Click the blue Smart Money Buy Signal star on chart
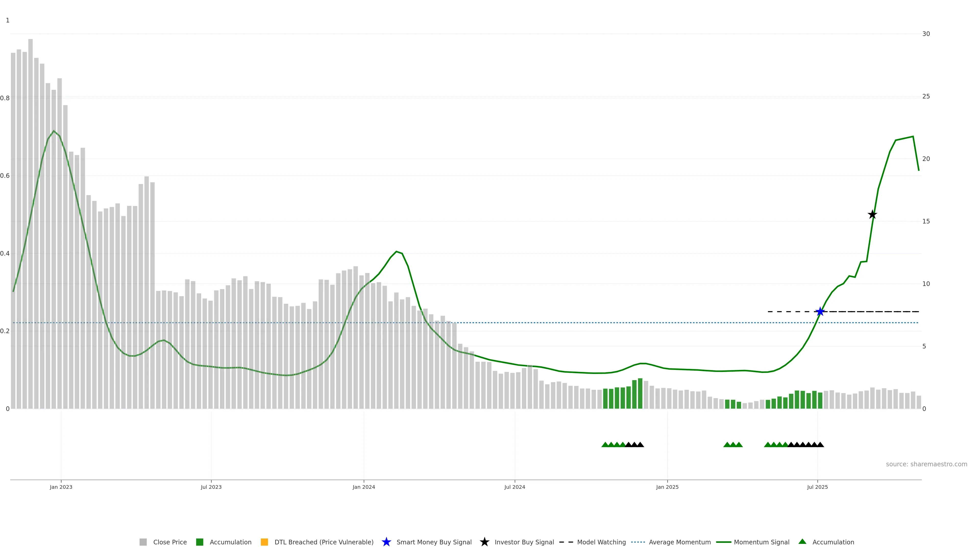 click(x=820, y=311)
